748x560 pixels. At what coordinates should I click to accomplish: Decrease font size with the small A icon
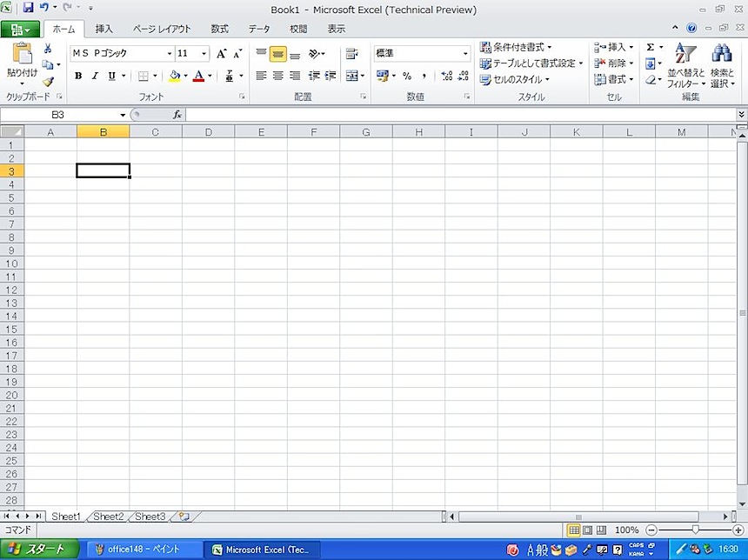pos(237,53)
